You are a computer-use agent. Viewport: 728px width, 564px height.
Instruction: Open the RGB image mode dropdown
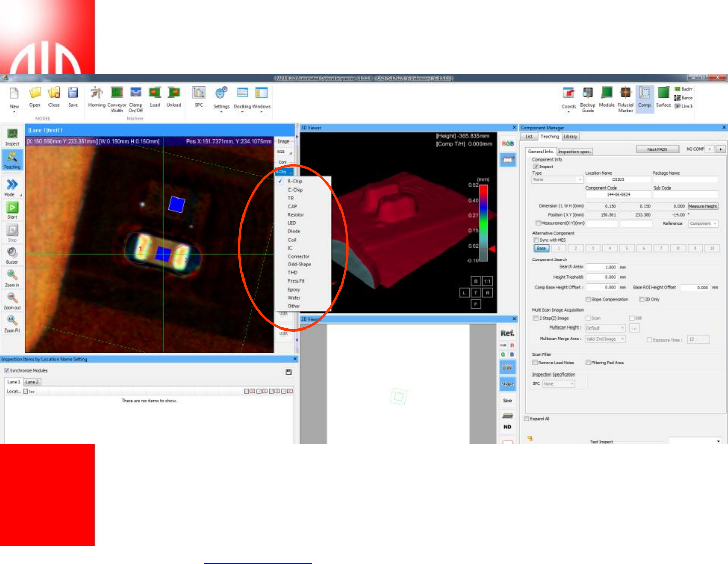(x=283, y=152)
